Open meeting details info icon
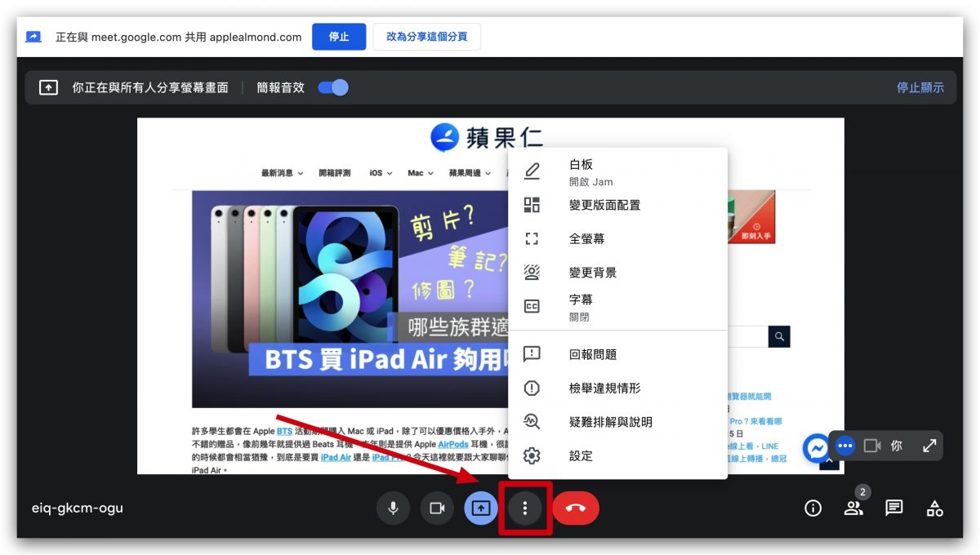980x555 pixels. tap(813, 508)
